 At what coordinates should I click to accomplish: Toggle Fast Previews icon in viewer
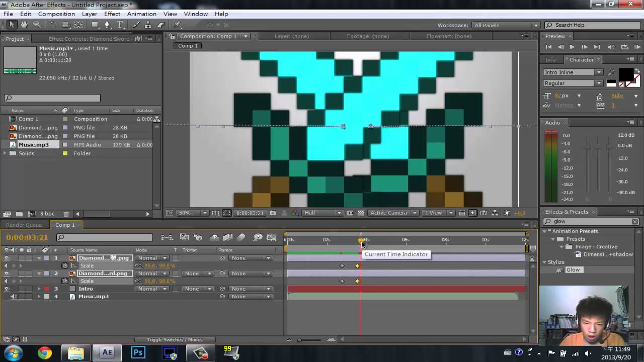pyautogui.click(x=472, y=213)
